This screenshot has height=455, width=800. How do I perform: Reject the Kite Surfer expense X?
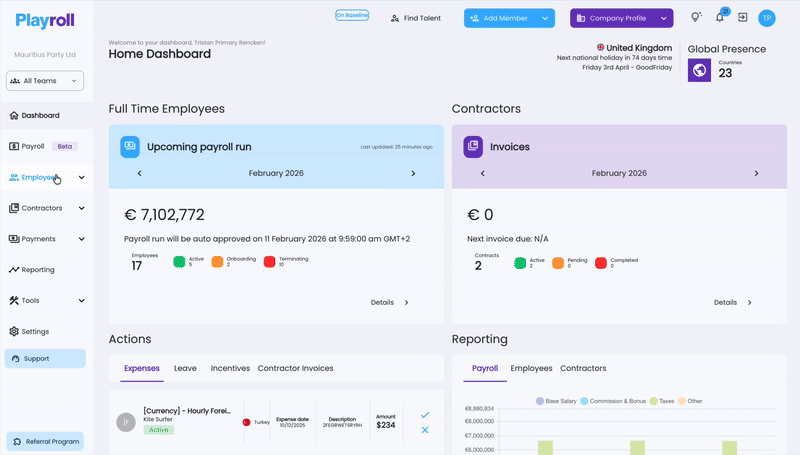pos(425,430)
